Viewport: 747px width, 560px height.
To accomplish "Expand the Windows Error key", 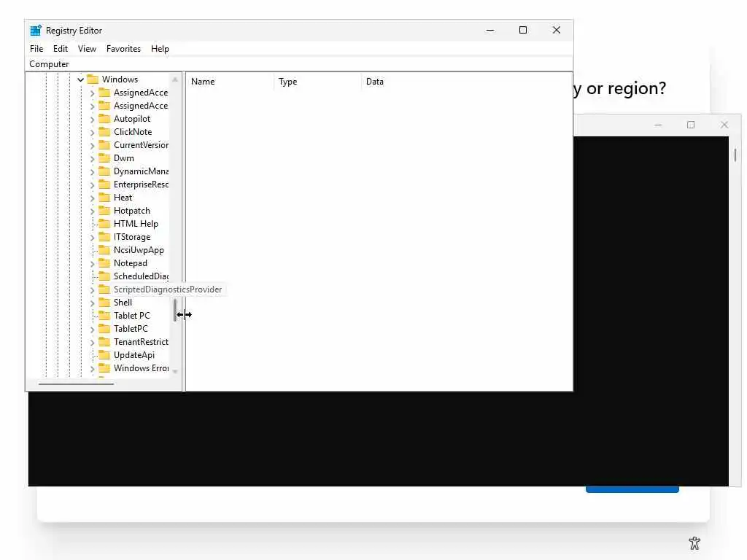I will pos(93,368).
